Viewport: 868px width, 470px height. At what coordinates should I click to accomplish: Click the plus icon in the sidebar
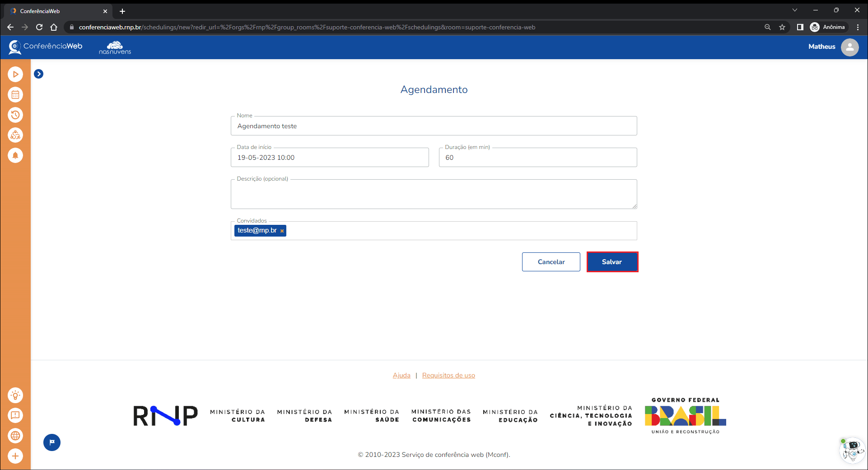15,456
